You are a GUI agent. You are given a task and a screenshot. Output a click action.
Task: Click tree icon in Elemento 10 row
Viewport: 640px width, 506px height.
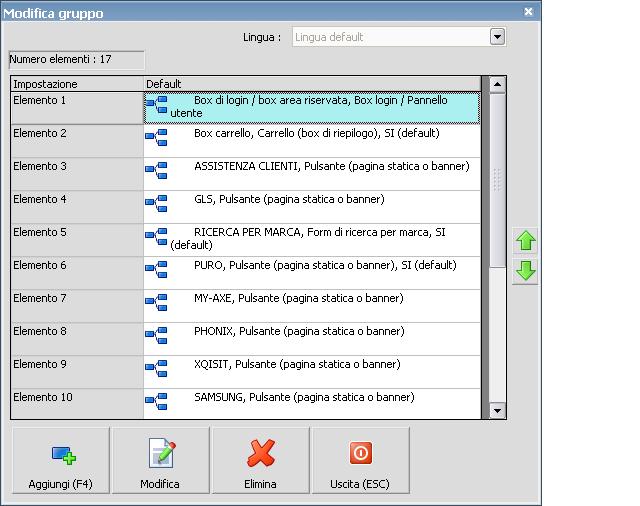tap(156, 402)
